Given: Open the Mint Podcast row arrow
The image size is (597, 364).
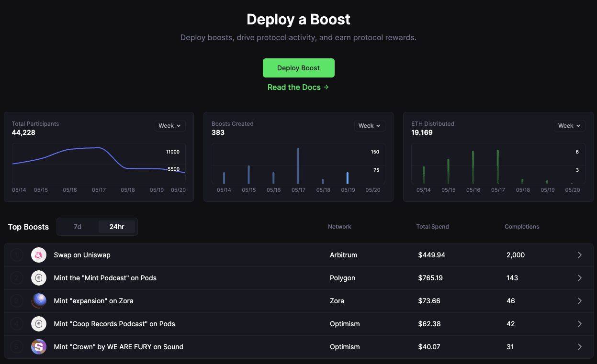Looking at the screenshot, I should coord(580,278).
